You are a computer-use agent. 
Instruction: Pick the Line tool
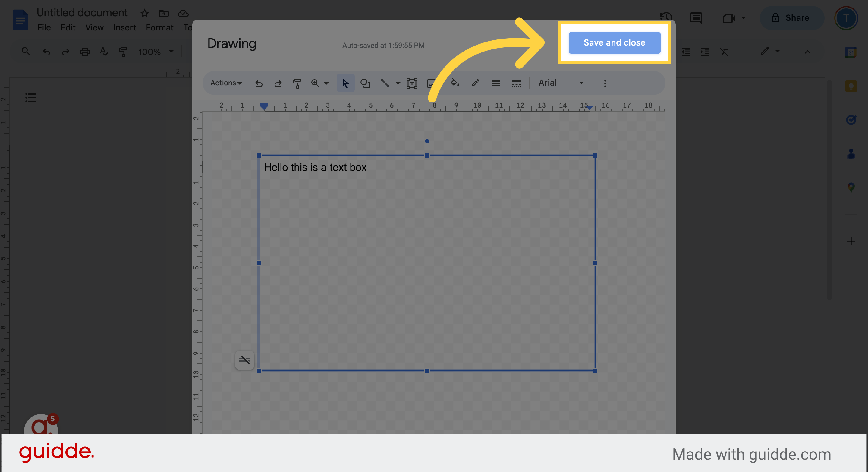click(385, 83)
